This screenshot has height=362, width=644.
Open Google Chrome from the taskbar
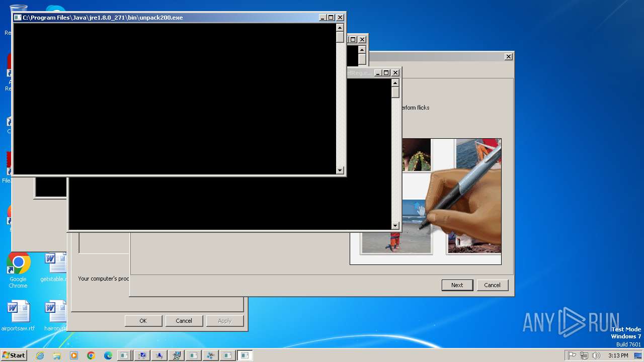[91, 355]
